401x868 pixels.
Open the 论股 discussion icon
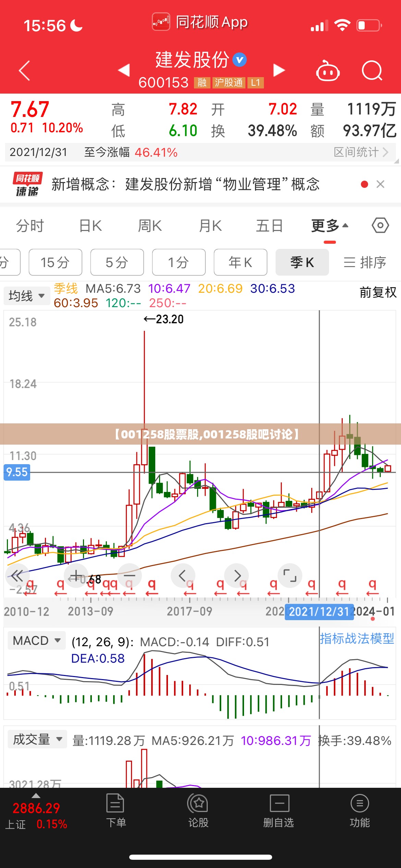[198, 810]
